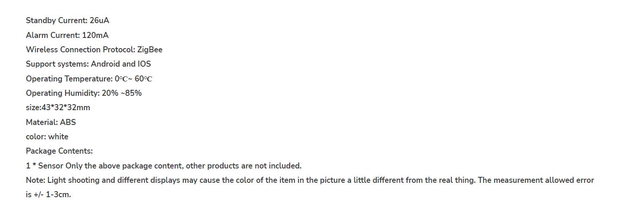
Task: Click the Operating Temperature specification line
Action: (89, 79)
